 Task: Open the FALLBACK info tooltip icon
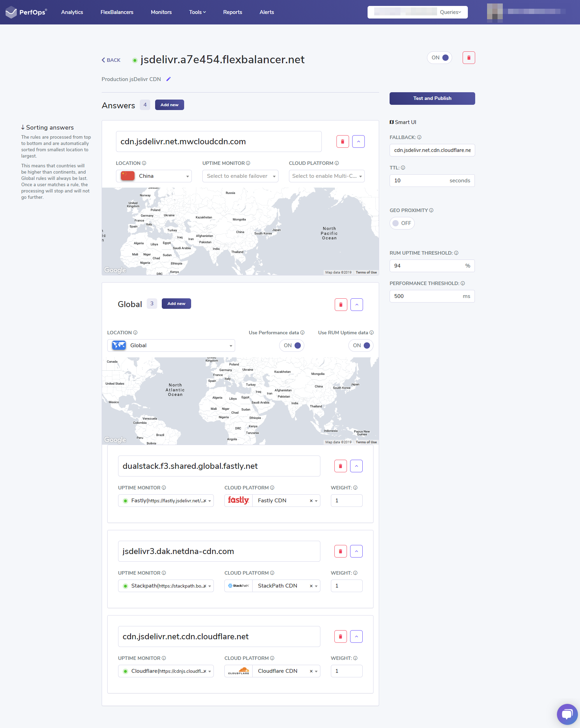419,137
